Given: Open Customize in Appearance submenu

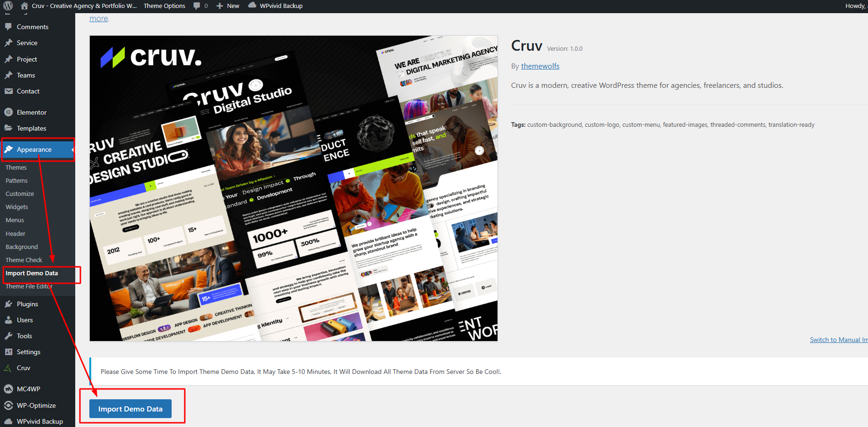Looking at the screenshot, I should click(x=20, y=194).
